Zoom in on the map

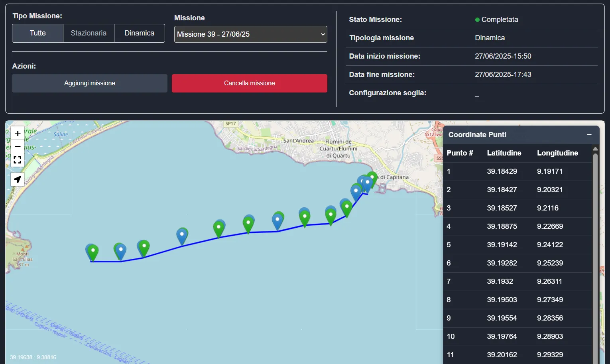coord(18,133)
